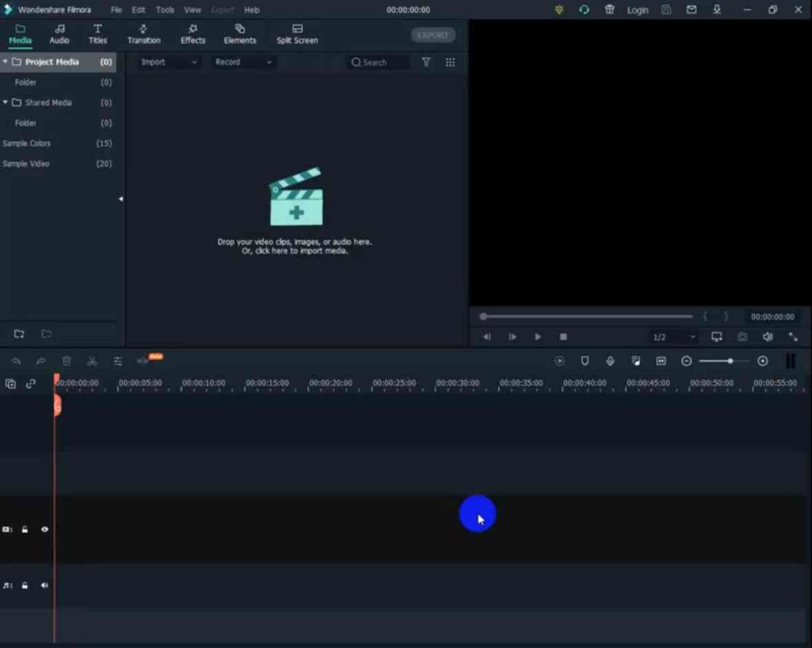Open the mail messages icon
This screenshot has height=648, width=812.
point(691,10)
